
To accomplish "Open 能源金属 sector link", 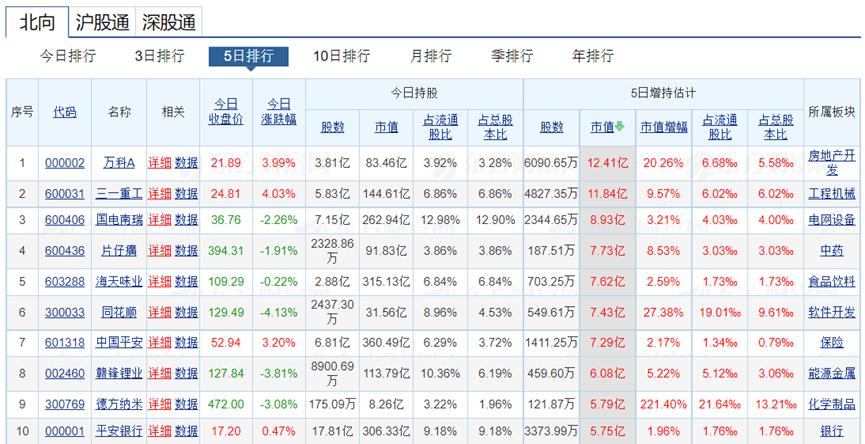I will tap(831, 373).
